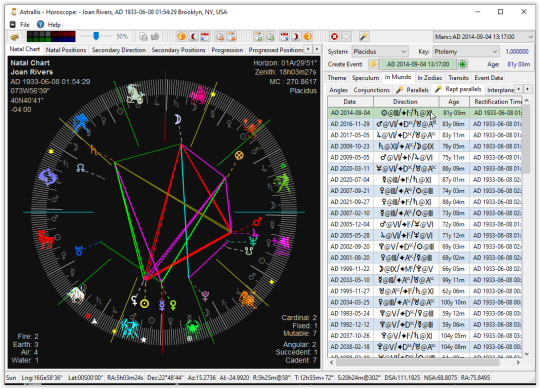Click the second copy/export icon beside the zoom percentage

click(x=155, y=37)
